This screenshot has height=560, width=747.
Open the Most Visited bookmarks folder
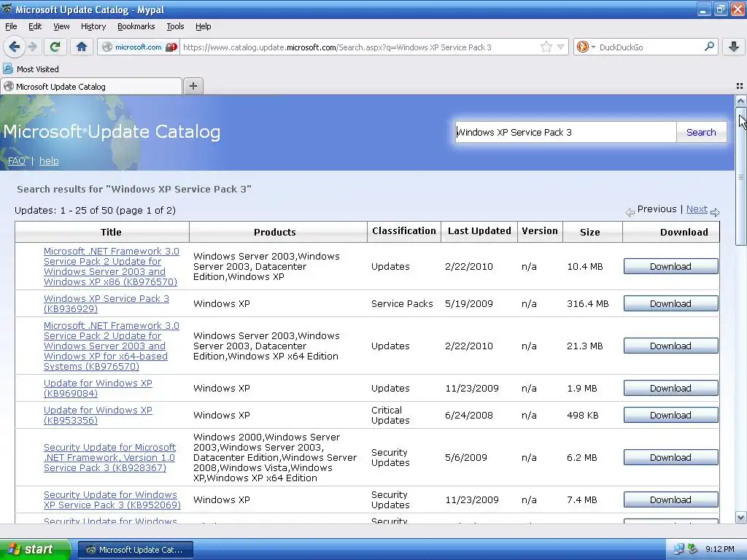click(x=31, y=69)
